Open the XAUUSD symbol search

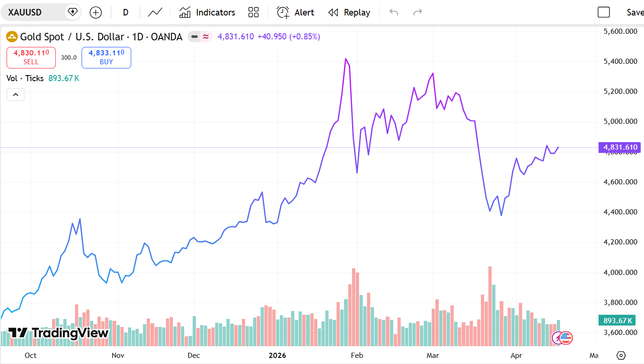32,12
